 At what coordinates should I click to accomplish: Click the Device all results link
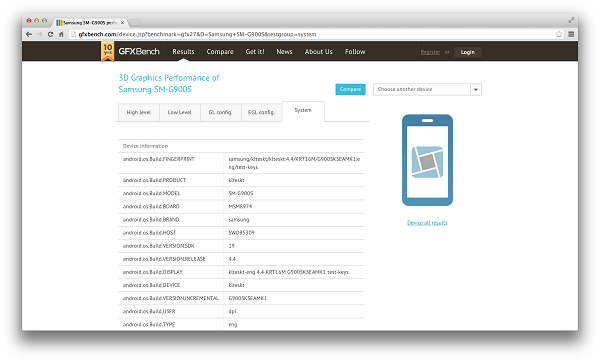pos(427,223)
